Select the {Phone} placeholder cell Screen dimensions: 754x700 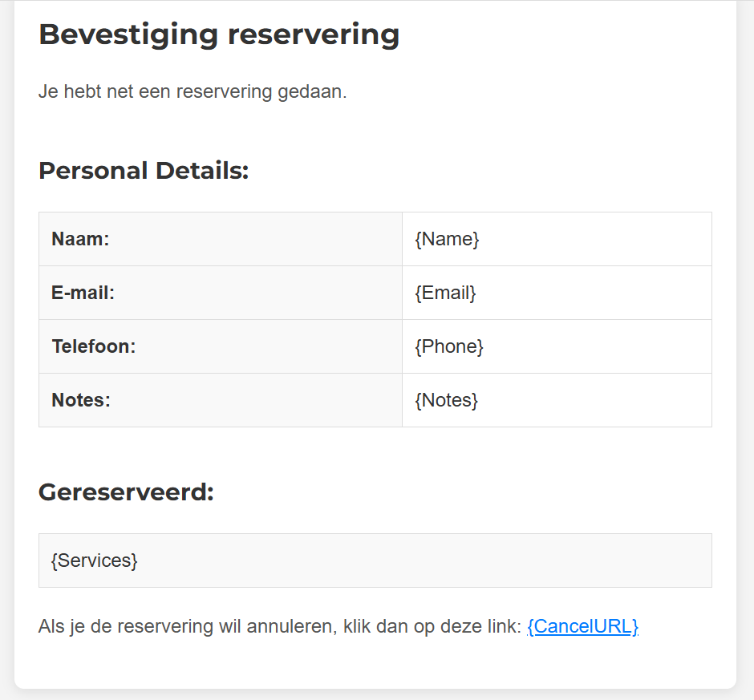[x=557, y=346]
